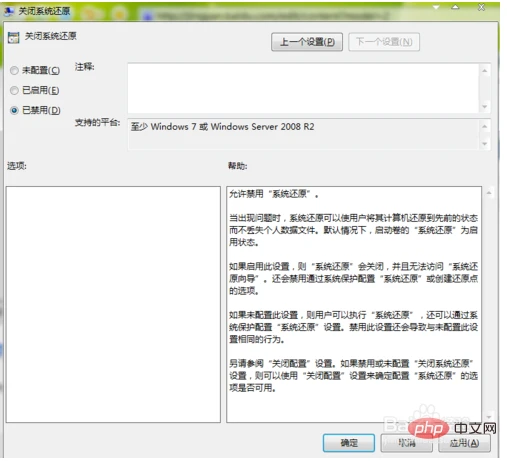Click the supported platform box scroll down arrow
This screenshot has width=507, height=461.
click(485, 144)
